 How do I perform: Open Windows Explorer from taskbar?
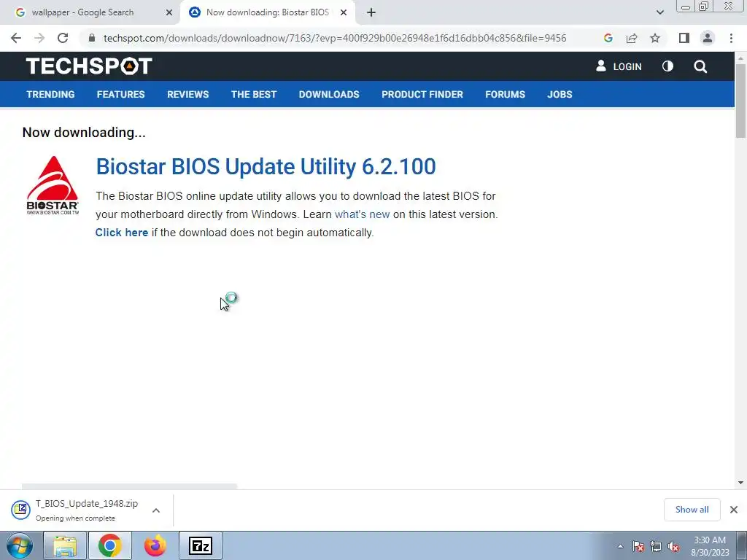[x=65, y=545]
